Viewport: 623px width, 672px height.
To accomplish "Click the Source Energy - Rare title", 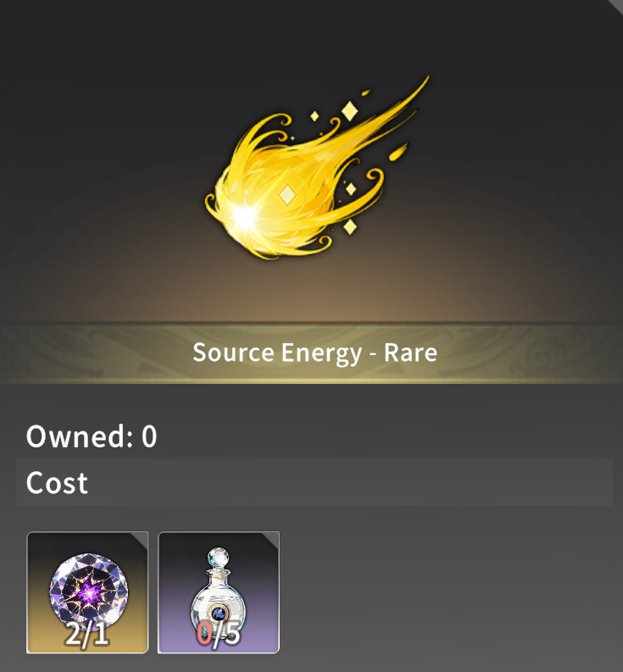I will tap(314, 353).
